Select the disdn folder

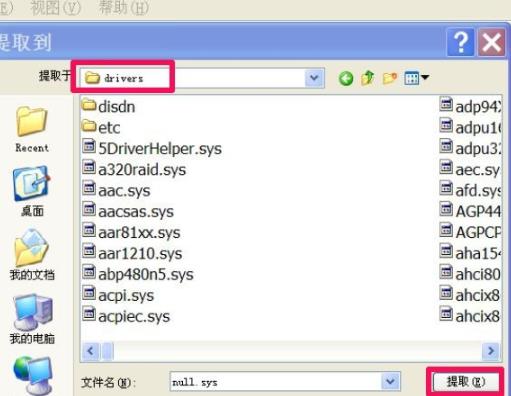pyautogui.click(x=109, y=107)
